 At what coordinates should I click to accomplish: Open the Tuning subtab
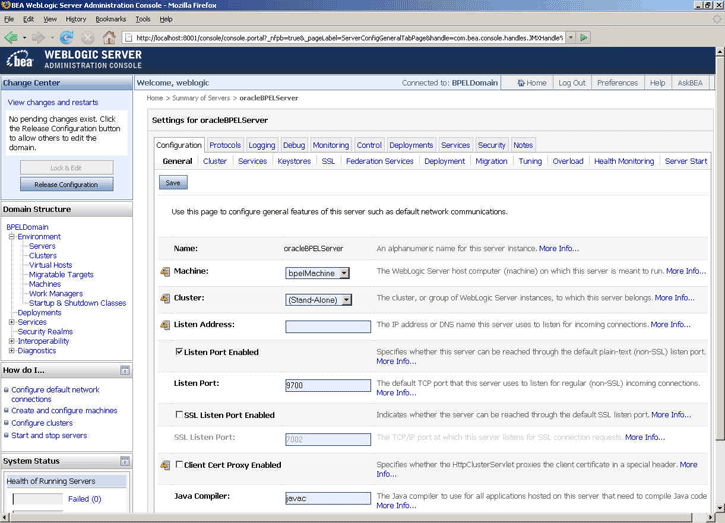tap(530, 161)
